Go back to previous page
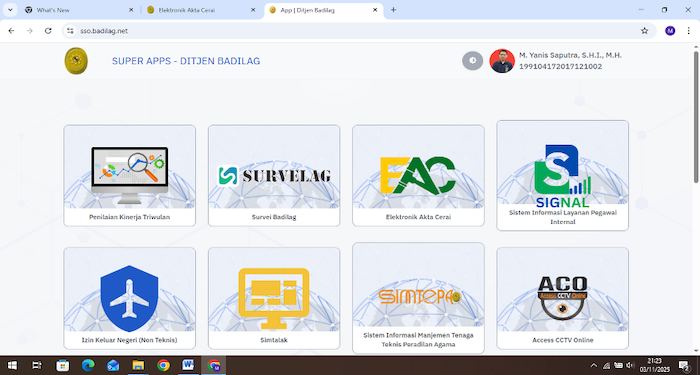 (11, 31)
